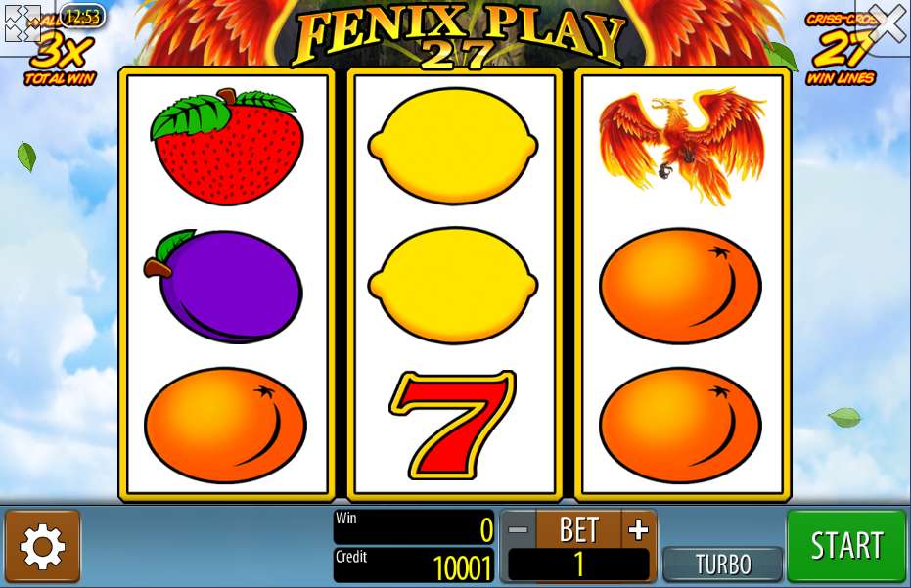Click the Credit value display

click(x=414, y=565)
